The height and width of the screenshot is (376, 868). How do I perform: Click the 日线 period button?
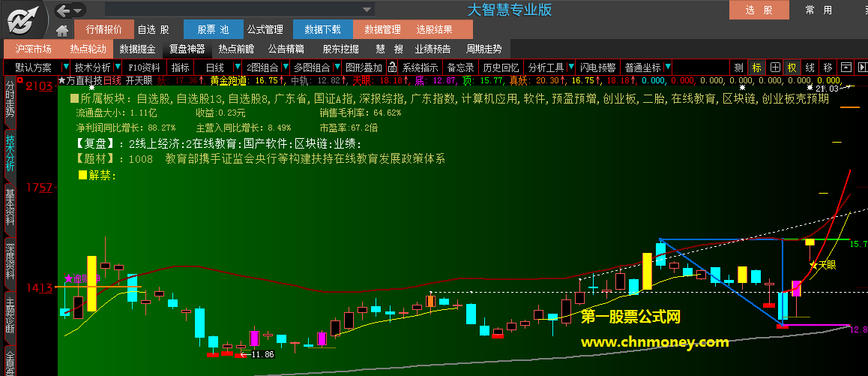click(x=215, y=68)
